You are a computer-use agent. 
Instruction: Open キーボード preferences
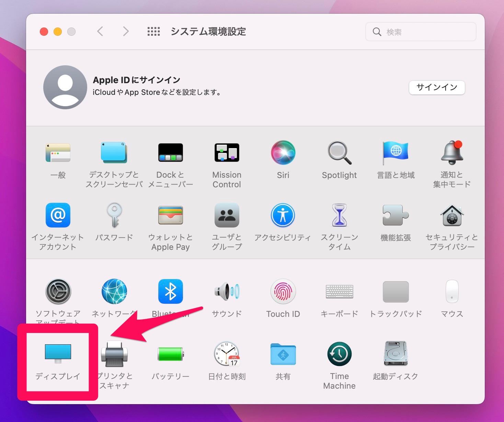[x=339, y=291]
